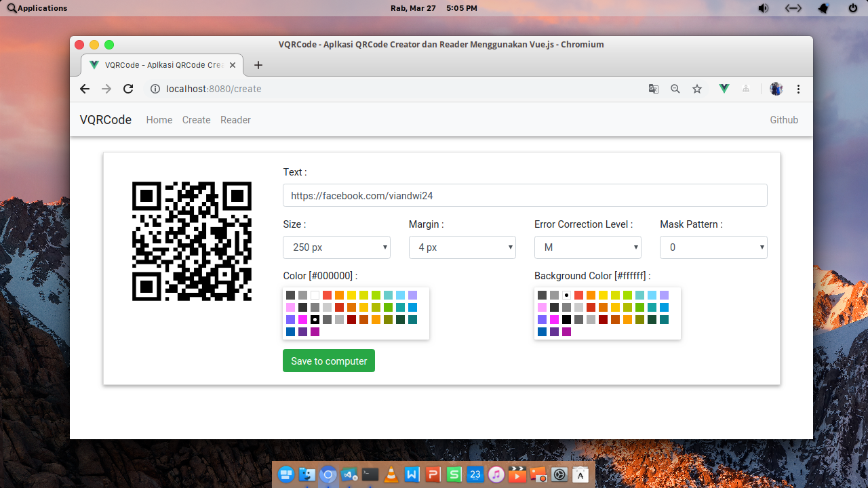Viewport: 868px width, 488px height.
Task: Pick sky blue in Background Color palette
Action: click(652, 295)
